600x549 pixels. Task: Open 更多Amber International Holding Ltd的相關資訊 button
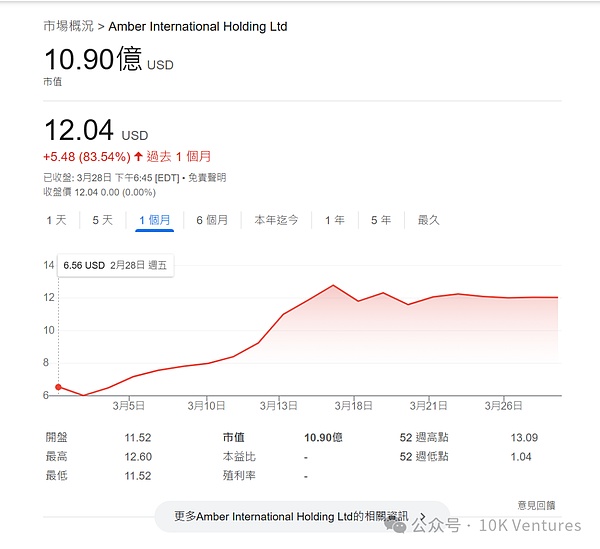295,517
